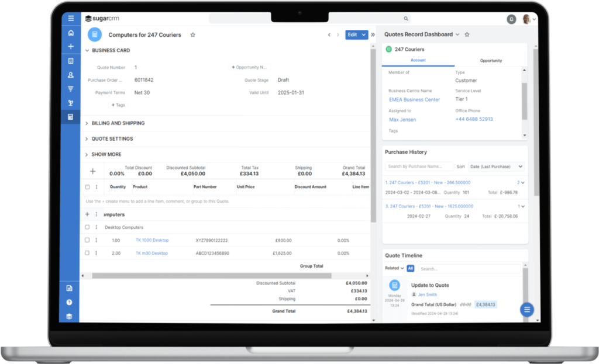This screenshot has height=364, width=599.
Task: Switch to the Opportunity tab
Action: click(491, 61)
